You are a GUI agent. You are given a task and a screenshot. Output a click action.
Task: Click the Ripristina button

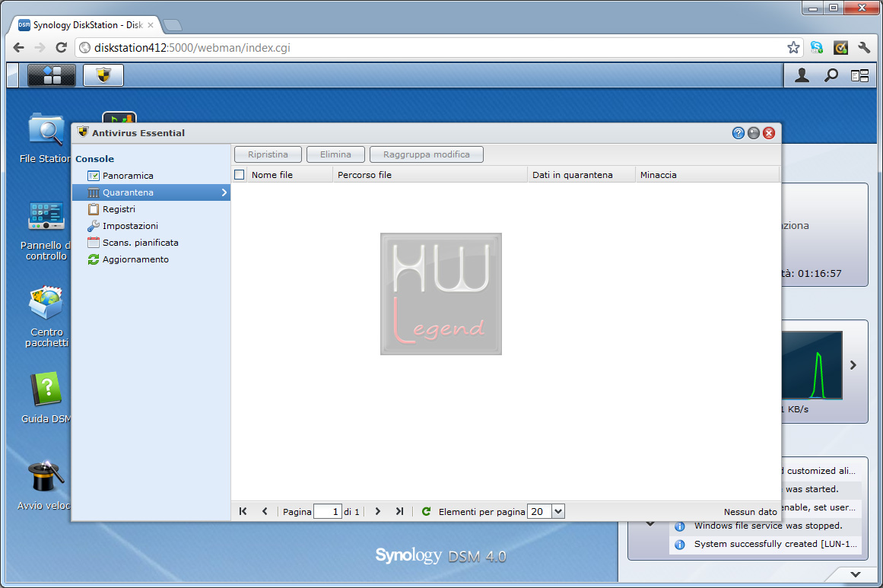pyautogui.click(x=268, y=154)
